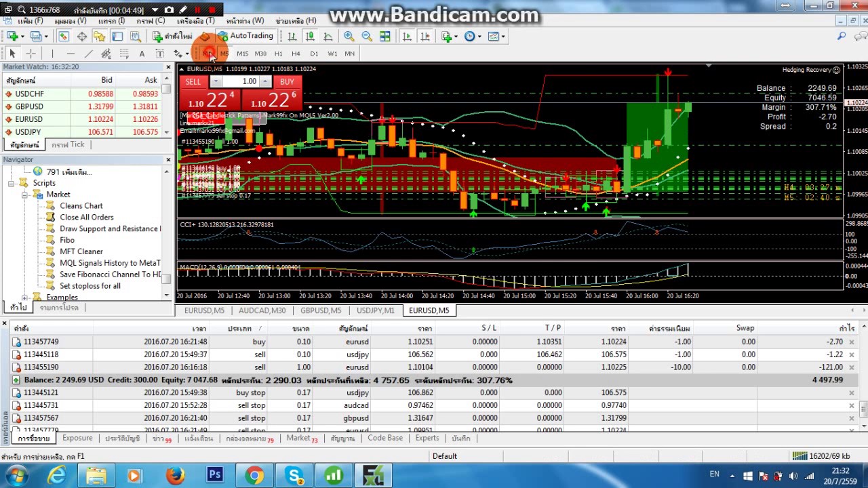
Task: Toggle the Navigator star-folder icon
Action: pyautogui.click(x=99, y=36)
